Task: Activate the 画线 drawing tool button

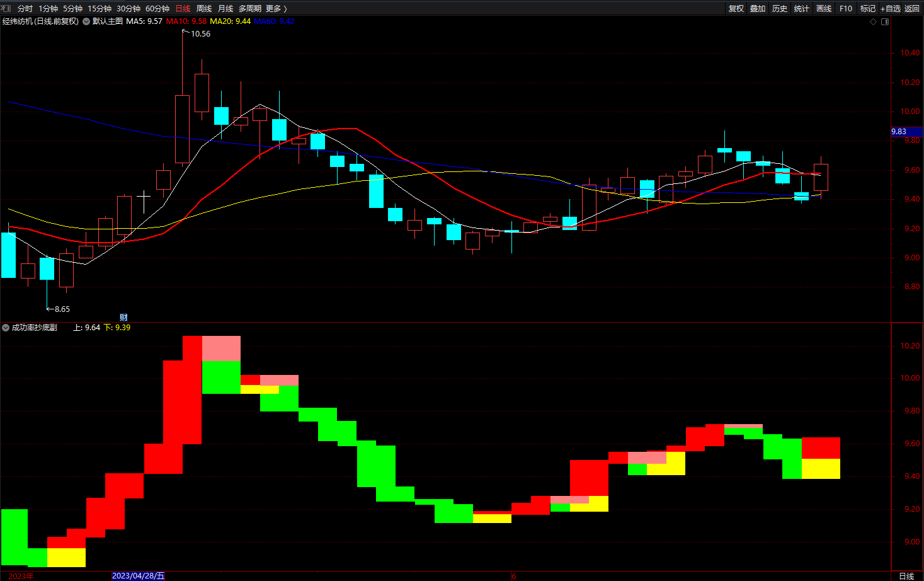Action: pyautogui.click(x=824, y=8)
